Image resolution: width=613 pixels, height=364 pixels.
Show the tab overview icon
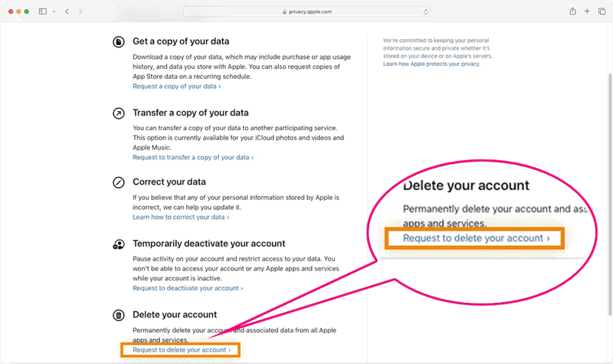tap(600, 11)
